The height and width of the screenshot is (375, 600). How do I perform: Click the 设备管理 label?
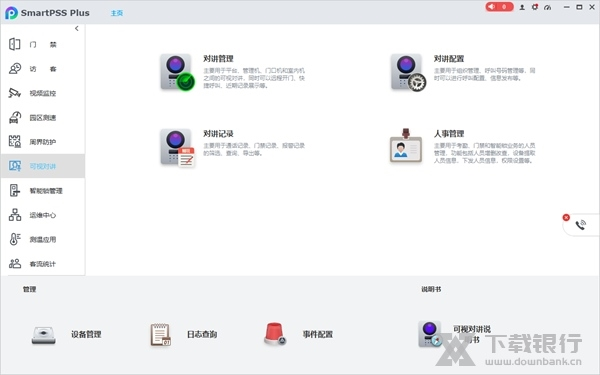click(x=86, y=334)
